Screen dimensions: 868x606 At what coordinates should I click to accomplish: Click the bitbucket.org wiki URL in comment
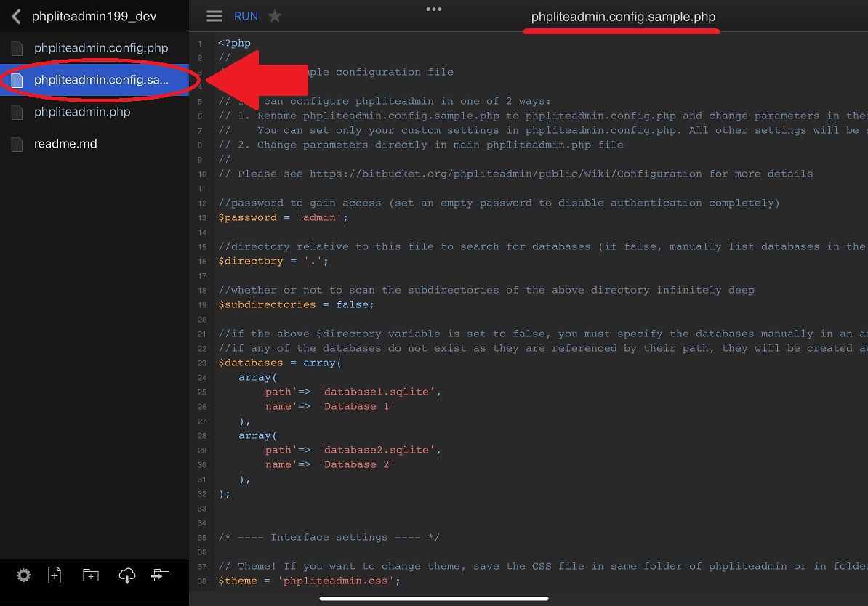click(505, 174)
